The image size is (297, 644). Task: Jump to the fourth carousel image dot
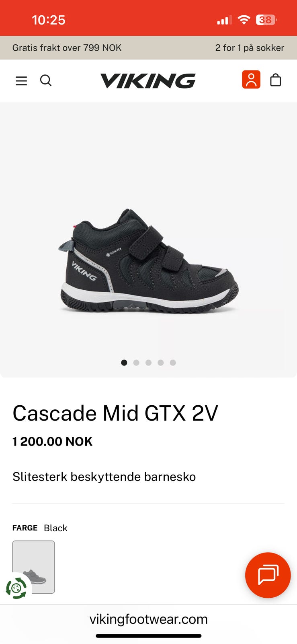click(161, 363)
